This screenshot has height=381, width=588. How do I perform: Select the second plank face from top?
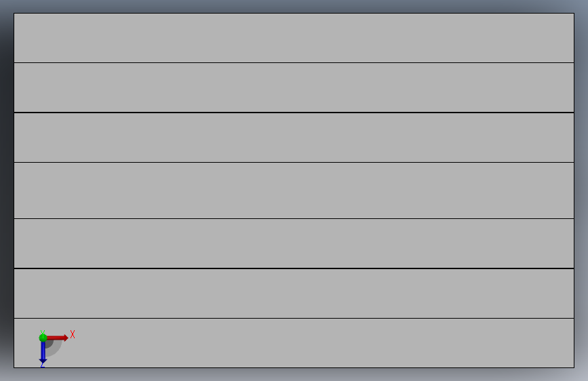click(x=294, y=87)
